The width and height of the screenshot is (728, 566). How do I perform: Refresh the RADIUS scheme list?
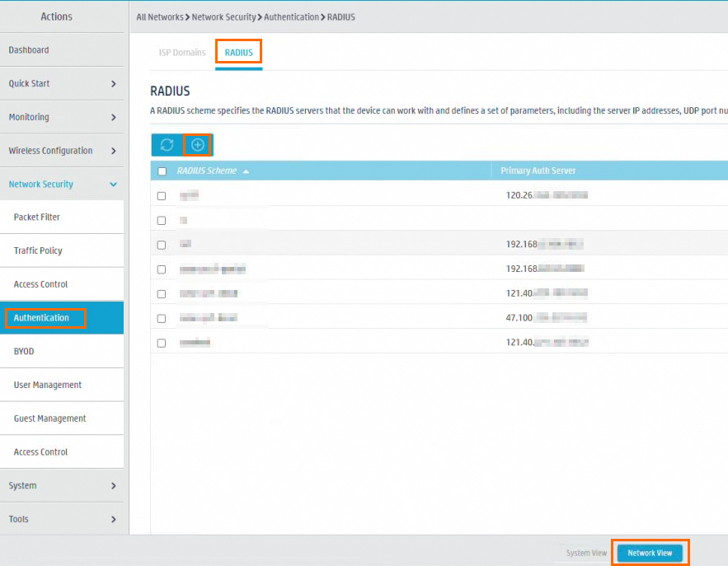click(x=167, y=145)
